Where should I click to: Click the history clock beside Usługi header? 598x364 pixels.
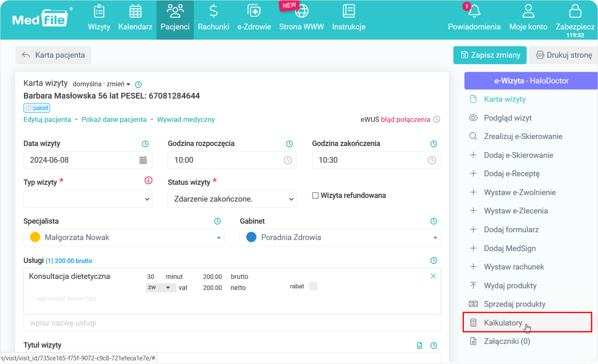point(433,260)
